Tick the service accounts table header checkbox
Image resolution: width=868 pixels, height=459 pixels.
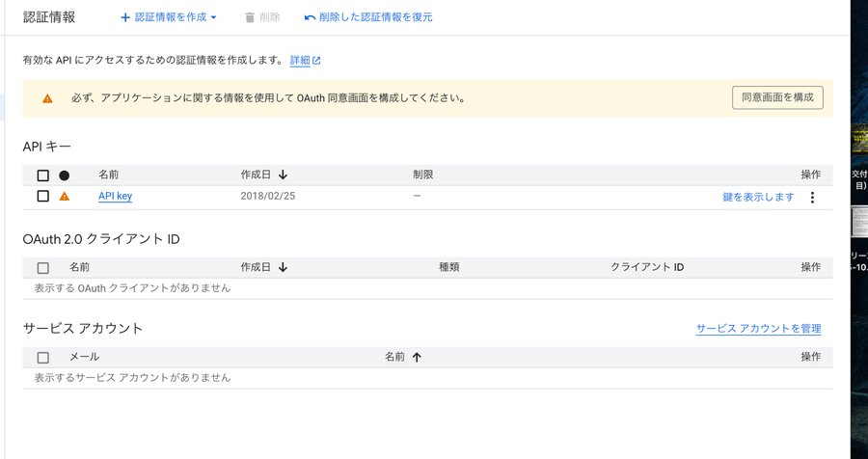(x=42, y=357)
